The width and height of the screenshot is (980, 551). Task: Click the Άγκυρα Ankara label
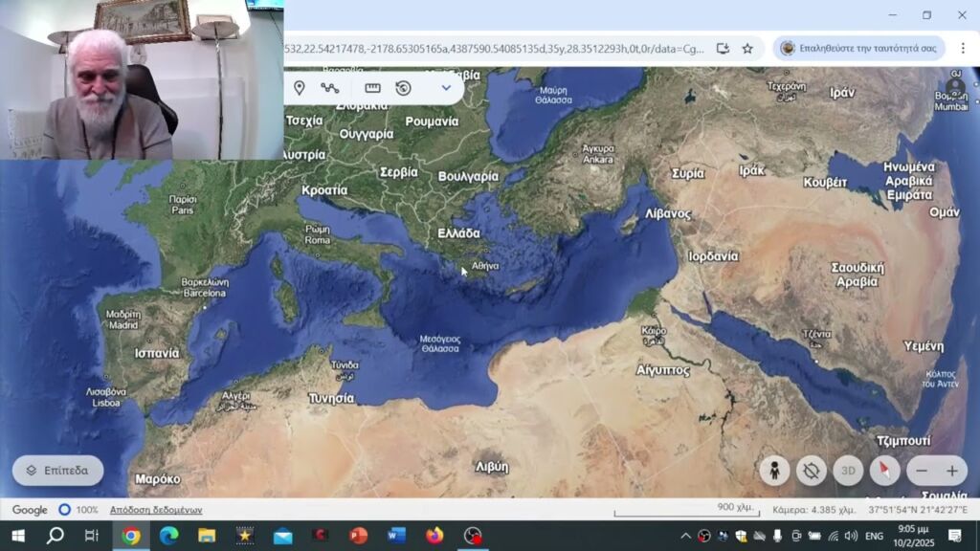[598, 154]
